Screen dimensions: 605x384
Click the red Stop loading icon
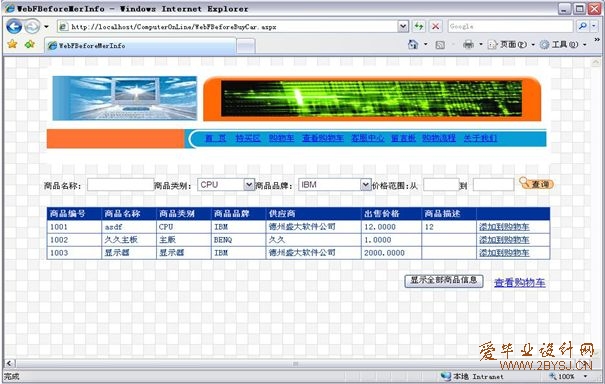(436, 26)
